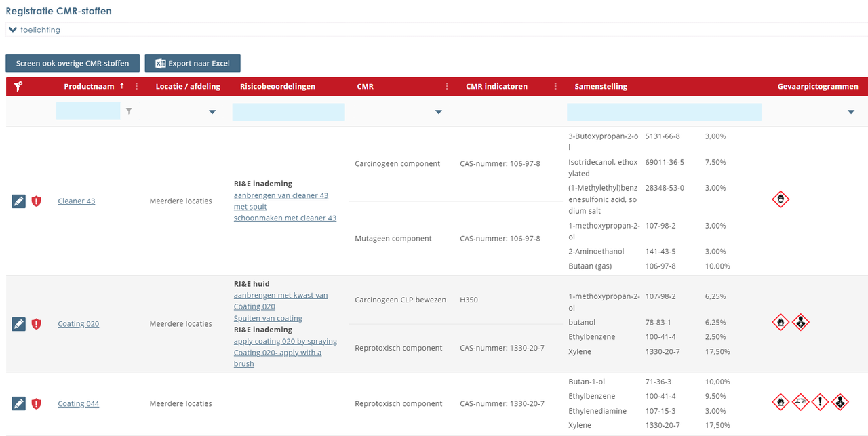Click the red hazard shield icon for Coating 020
868x436 pixels.
click(36, 323)
